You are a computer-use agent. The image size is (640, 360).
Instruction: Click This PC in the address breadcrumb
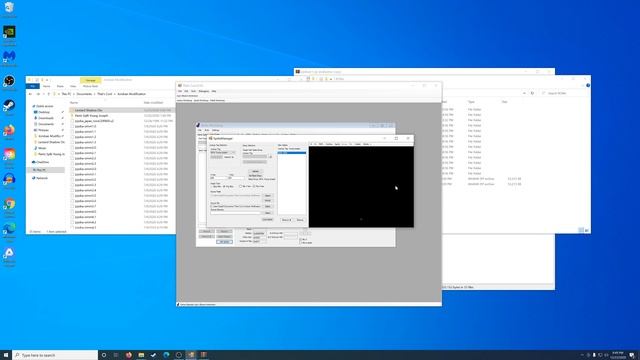66,94
